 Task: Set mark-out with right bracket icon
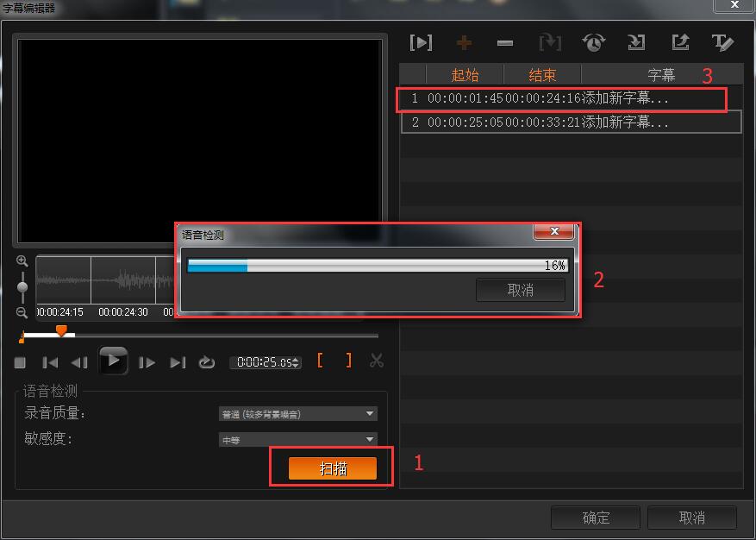point(348,361)
